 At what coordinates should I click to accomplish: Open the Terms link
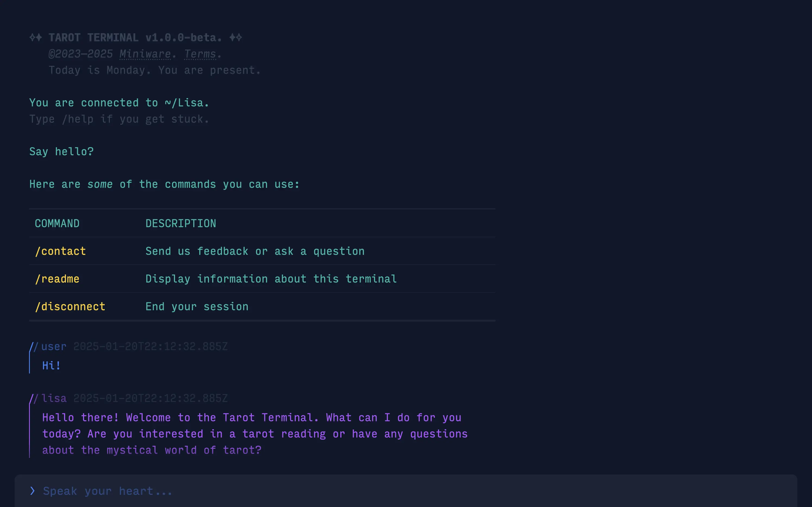[x=200, y=54]
